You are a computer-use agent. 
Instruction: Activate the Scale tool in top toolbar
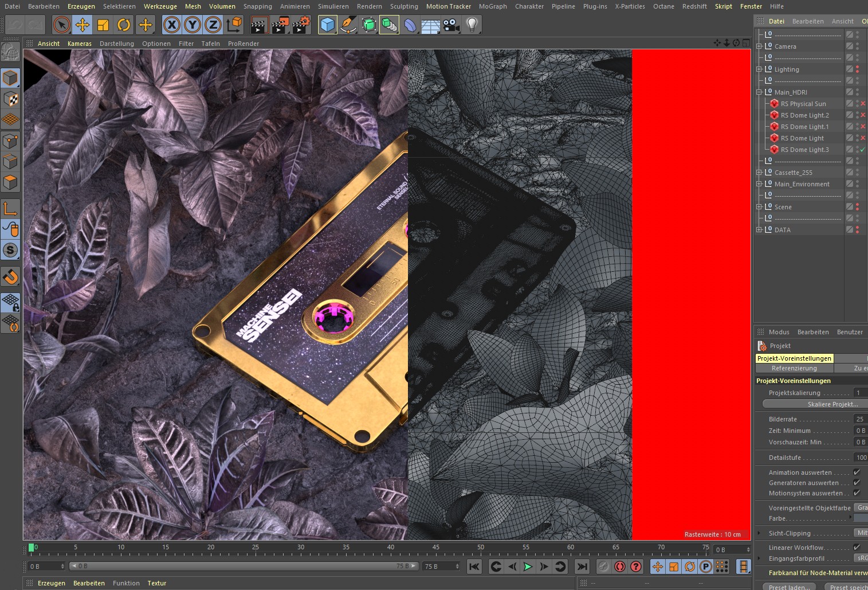click(103, 25)
